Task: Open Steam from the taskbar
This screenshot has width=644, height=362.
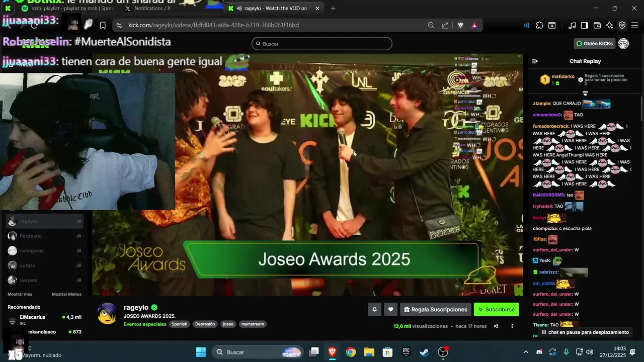Action: point(424,352)
